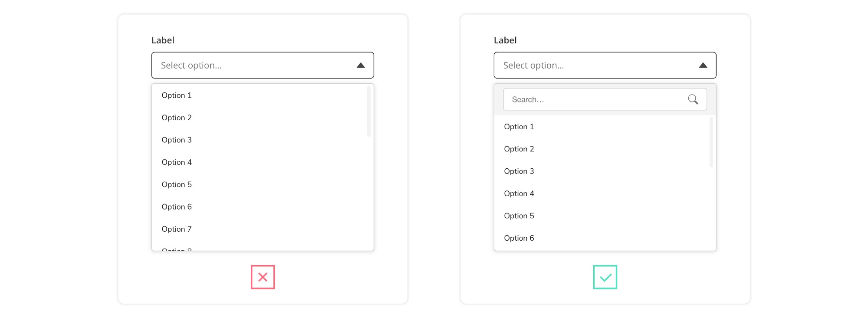Collapse the right dropdown using its arrow

tap(703, 66)
